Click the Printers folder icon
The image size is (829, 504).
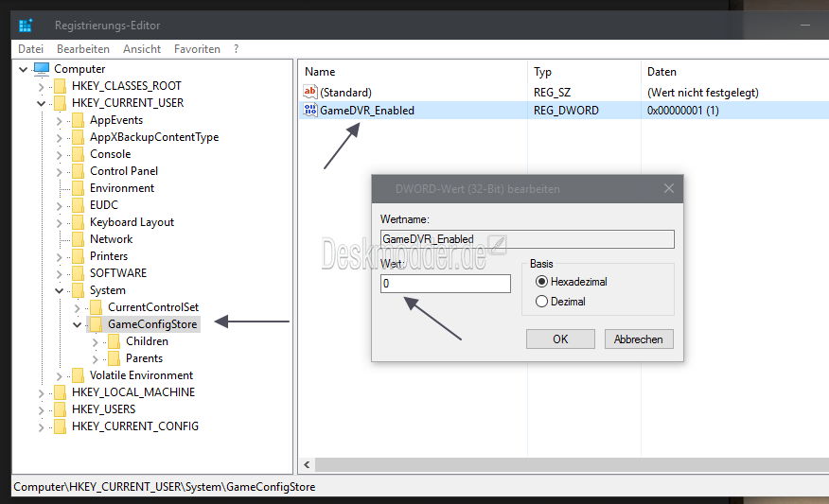(x=79, y=256)
